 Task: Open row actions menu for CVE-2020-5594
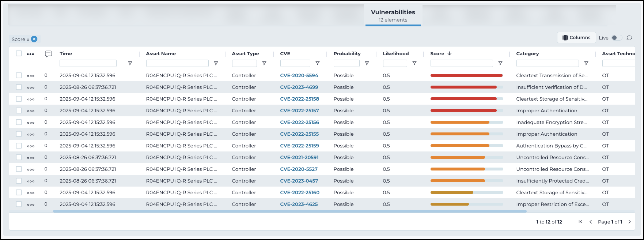tap(31, 76)
